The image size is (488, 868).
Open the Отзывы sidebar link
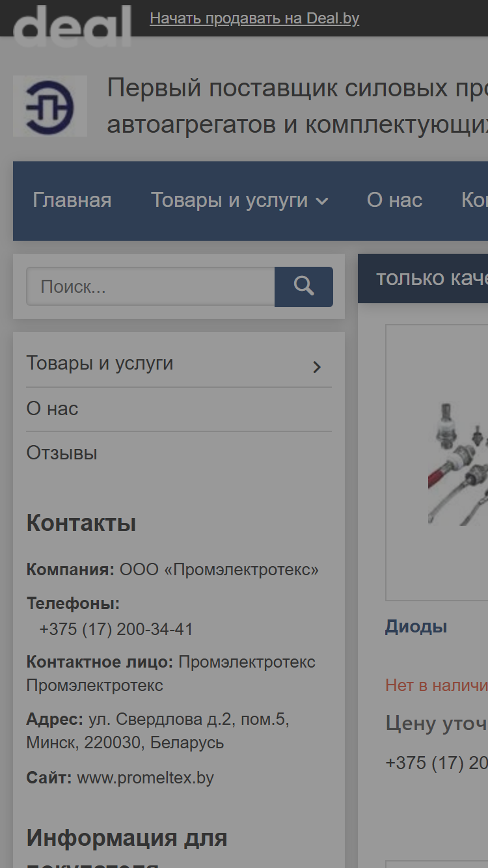pyautogui.click(x=62, y=453)
